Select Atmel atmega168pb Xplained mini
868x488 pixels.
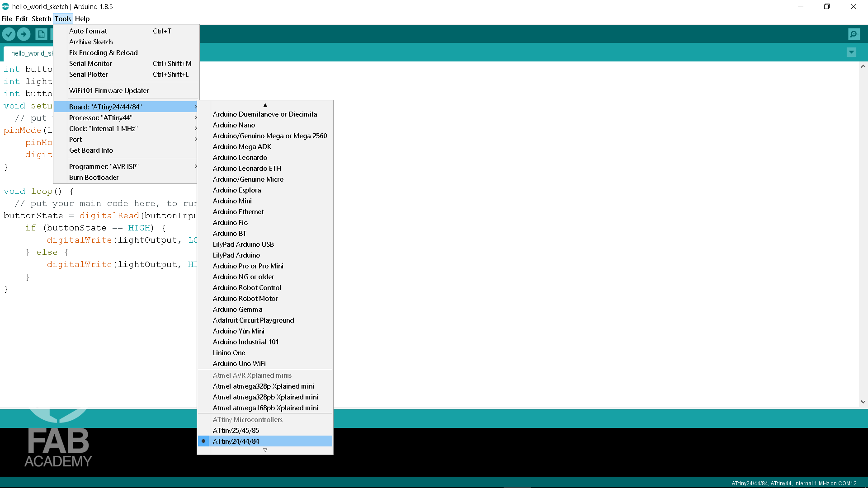tap(265, 408)
